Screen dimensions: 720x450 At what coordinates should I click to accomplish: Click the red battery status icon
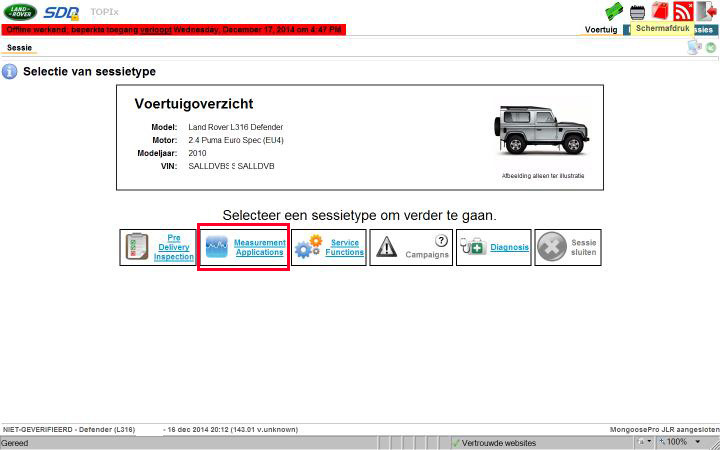click(x=660, y=11)
